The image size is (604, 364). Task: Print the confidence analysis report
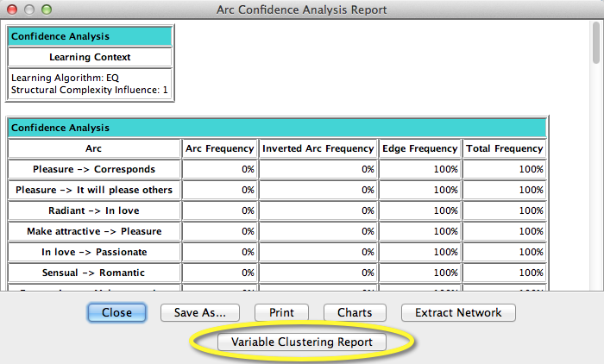[x=281, y=312]
